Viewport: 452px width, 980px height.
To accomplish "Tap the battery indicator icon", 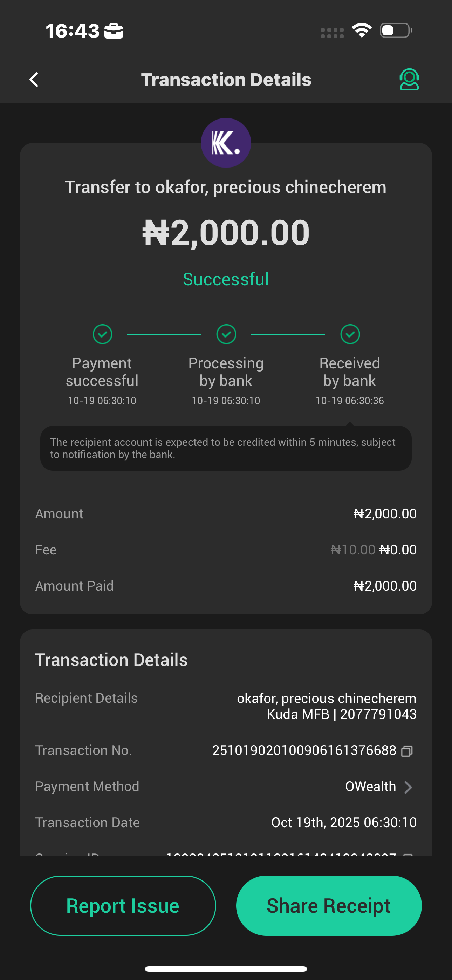I will [396, 30].
